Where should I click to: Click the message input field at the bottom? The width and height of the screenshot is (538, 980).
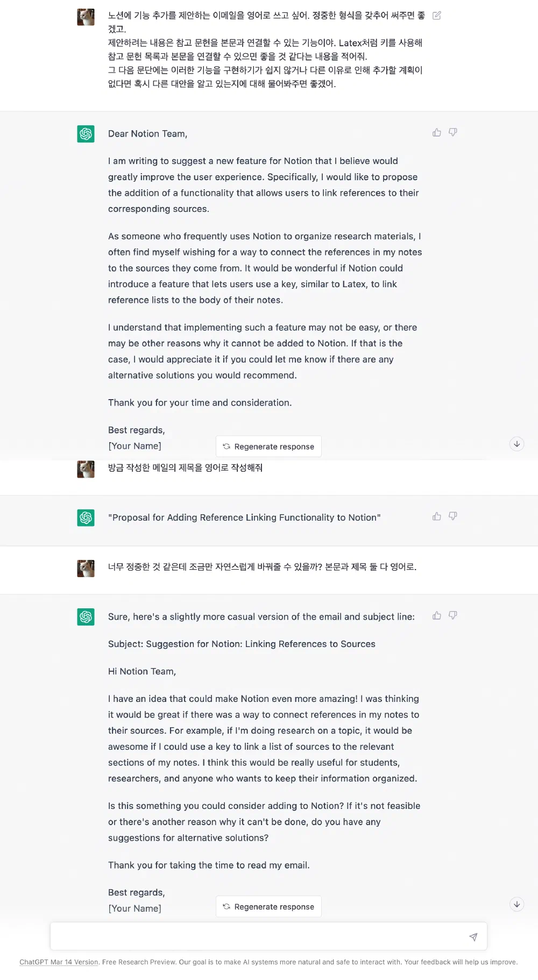(x=258, y=936)
